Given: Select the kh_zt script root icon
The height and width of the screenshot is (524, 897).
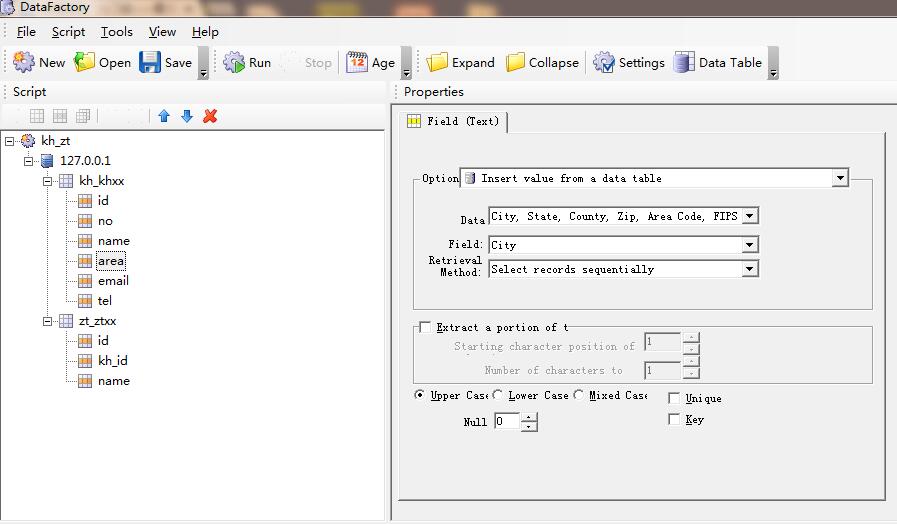Looking at the screenshot, I should [x=27, y=140].
